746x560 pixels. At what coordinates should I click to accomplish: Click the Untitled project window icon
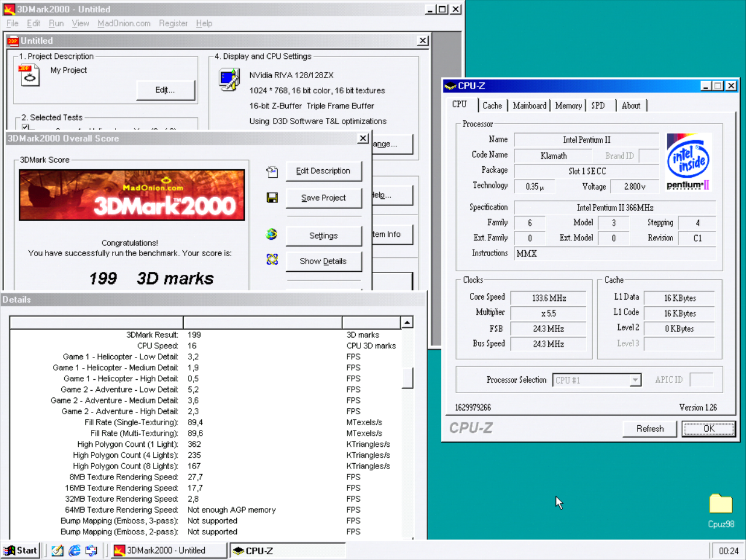pyautogui.click(x=13, y=41)
